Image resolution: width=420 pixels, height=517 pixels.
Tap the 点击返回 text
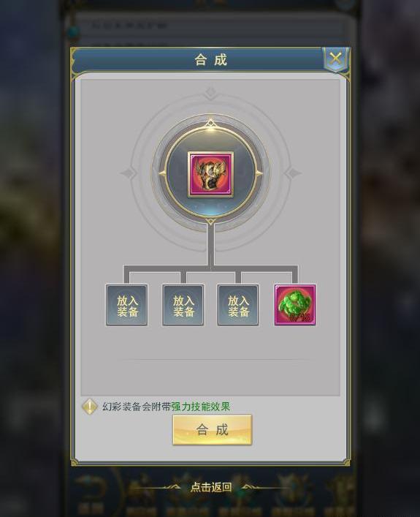pyautogui.click(x=211, y=487)
